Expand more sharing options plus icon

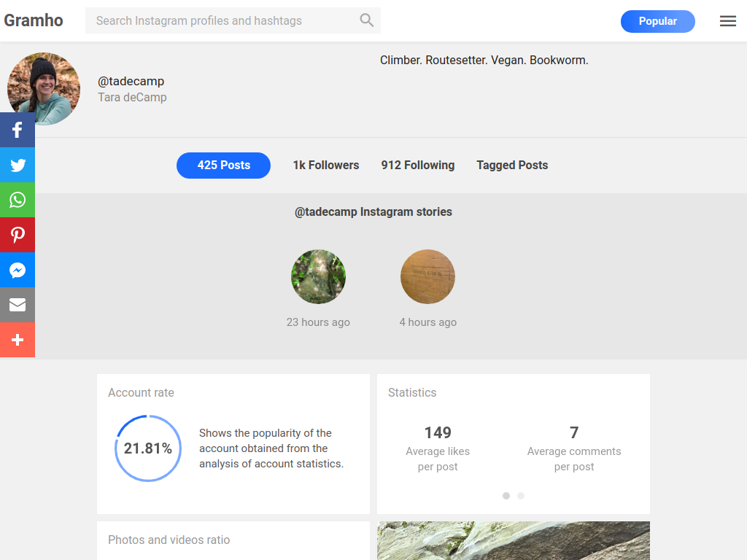click(x=18, y=341)
